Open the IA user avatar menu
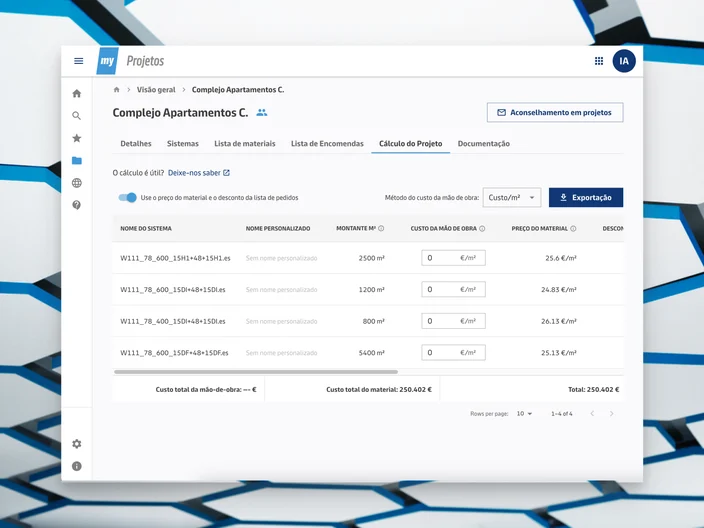Screen dimensions: 704x528 [624, 61]
